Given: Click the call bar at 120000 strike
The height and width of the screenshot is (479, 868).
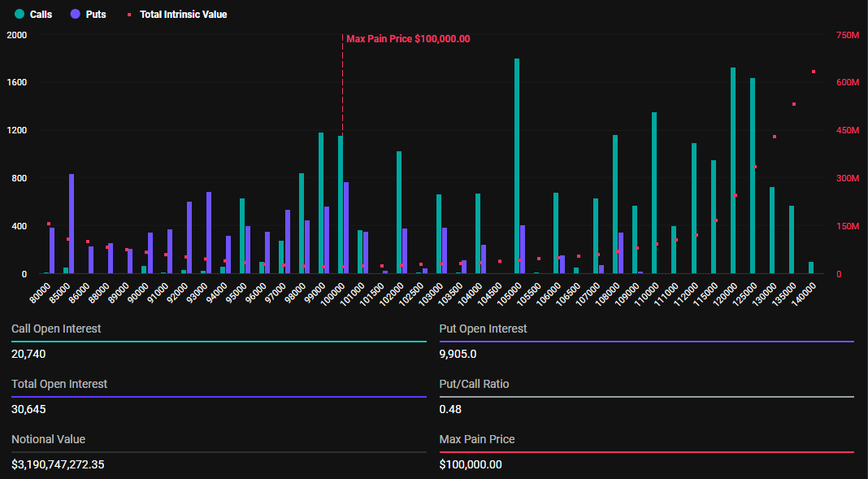Looking at the screenshot, I should pos(733,171).
